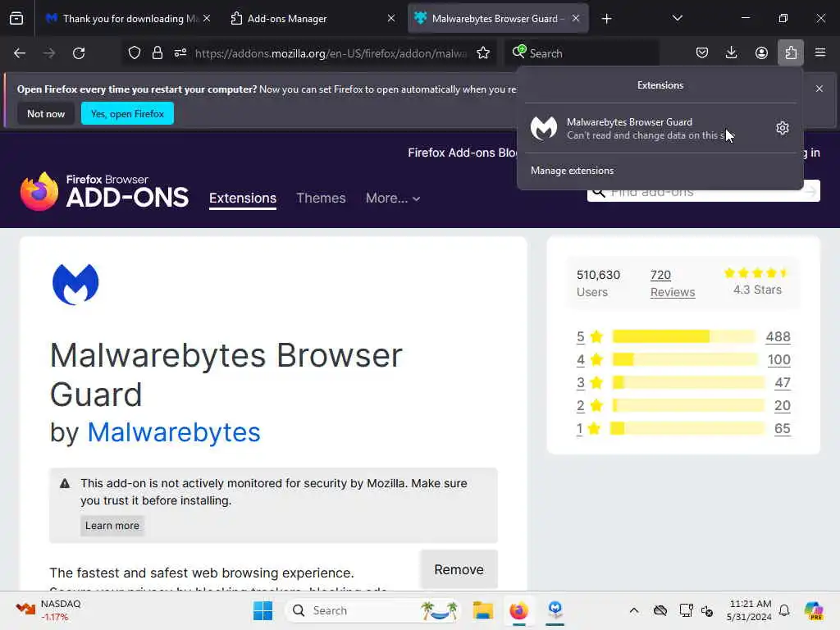Viewport: 840px width, 630px height.
Task: Open the Downloads panel
Action: pos(731,53)
